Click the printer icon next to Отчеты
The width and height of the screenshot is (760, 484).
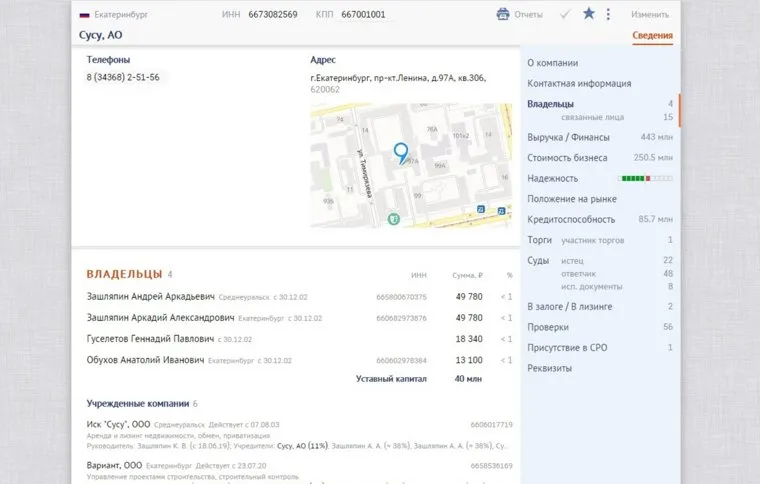pos(503,14)
